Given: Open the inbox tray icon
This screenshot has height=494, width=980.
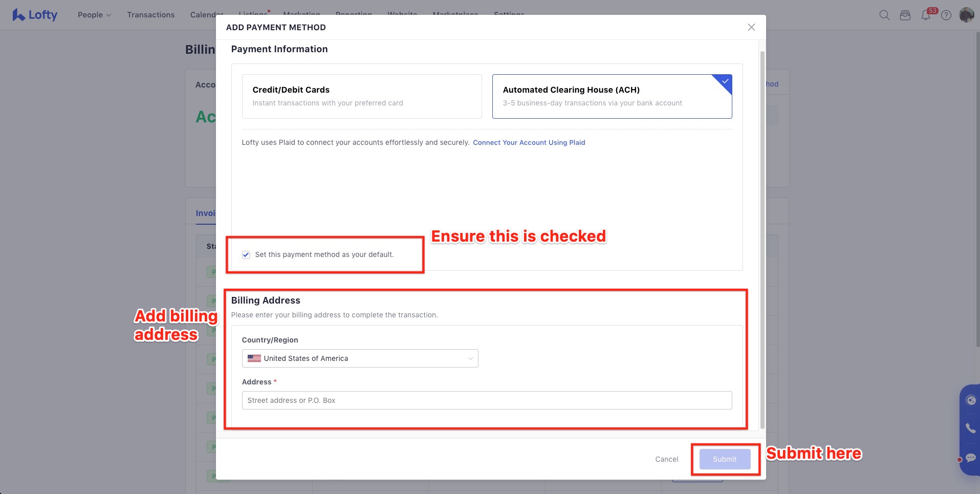Looking at the screenshot, I should [x=905, y=15].
